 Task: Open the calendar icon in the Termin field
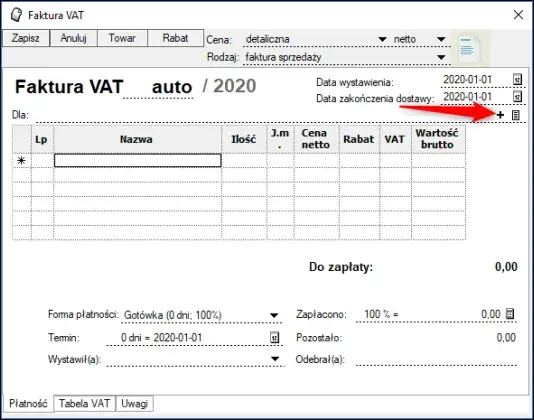tap(274, 338)
